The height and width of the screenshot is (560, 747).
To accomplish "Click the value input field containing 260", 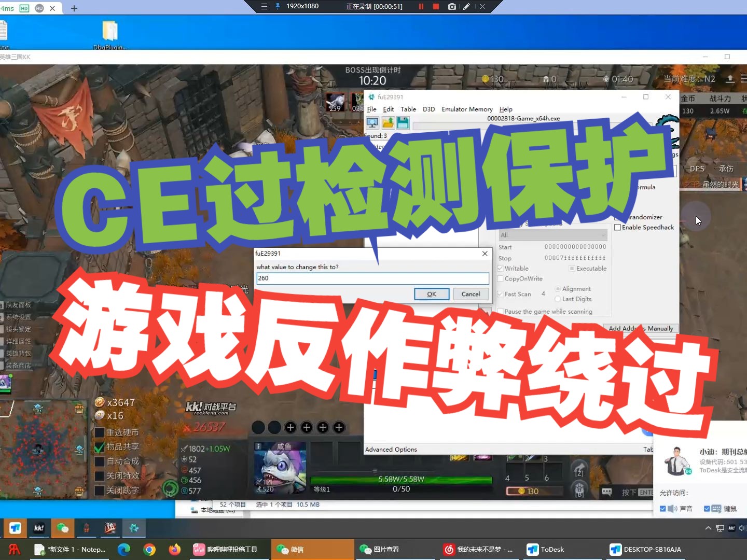I will tap(372, 278).
